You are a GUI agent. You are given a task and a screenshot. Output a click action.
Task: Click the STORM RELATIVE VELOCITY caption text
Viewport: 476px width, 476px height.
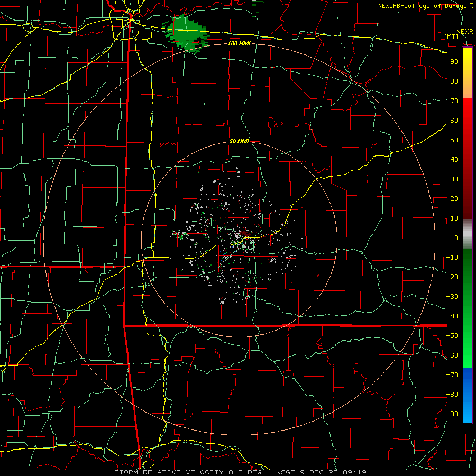169,472
